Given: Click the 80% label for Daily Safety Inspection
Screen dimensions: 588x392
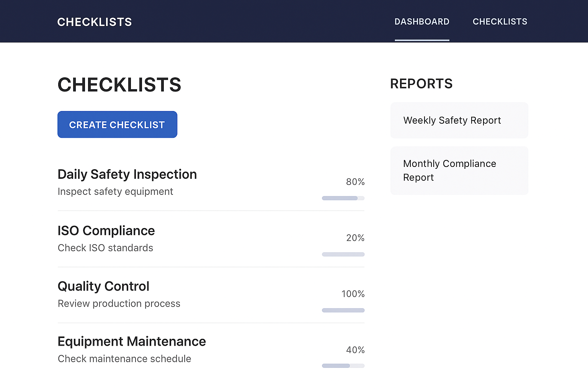Looking at the screenshot, I should pyautogui.click(x=355, y=182).
